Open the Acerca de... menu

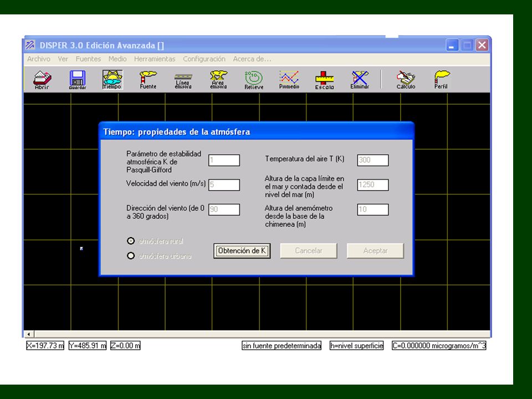tap(252, 59)
